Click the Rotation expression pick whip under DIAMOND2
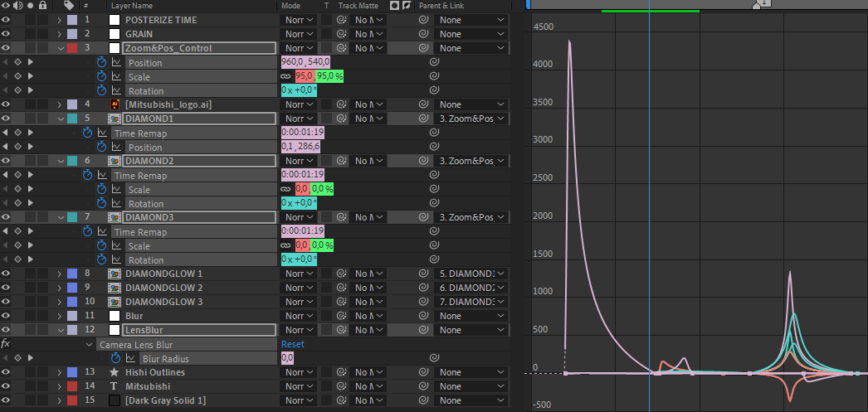The image size is (868, 412). (434, 203)
